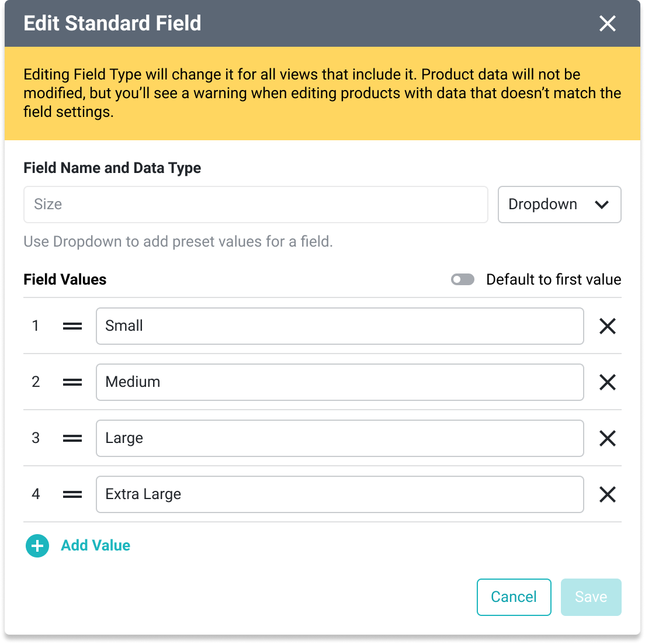Click the teal plus circle icon

(x=37, y=546)
